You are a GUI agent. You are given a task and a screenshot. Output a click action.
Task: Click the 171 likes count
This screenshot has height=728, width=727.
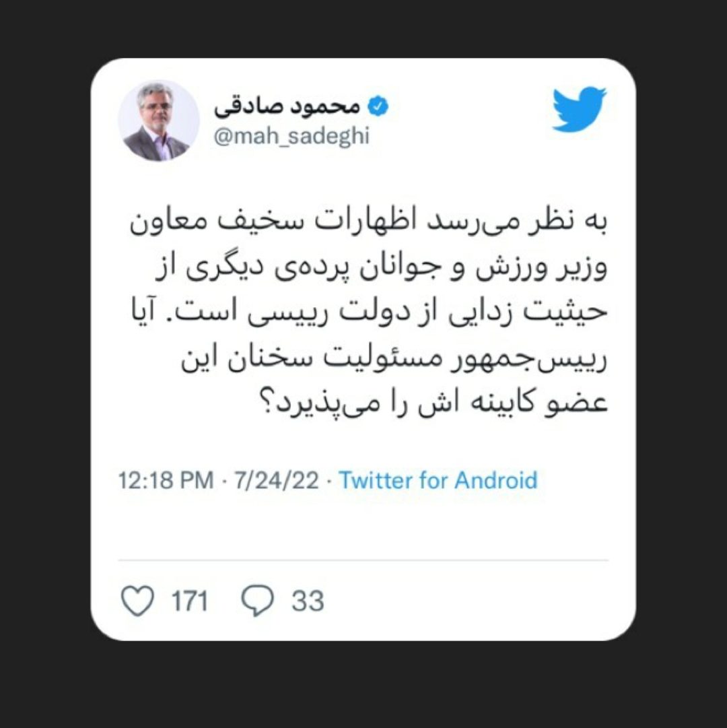click(190, 601)
